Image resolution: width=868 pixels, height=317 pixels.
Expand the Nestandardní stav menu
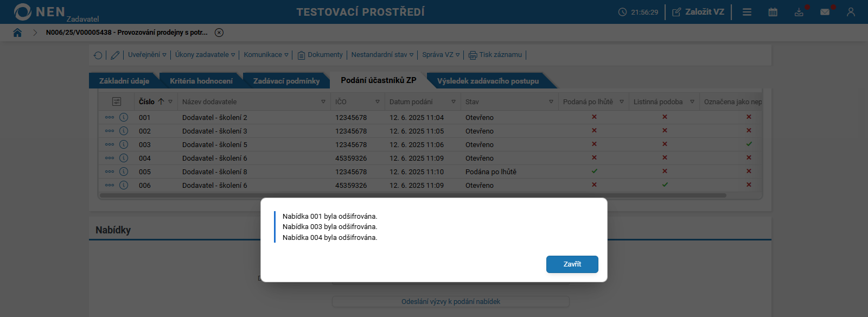pos(382,55)
